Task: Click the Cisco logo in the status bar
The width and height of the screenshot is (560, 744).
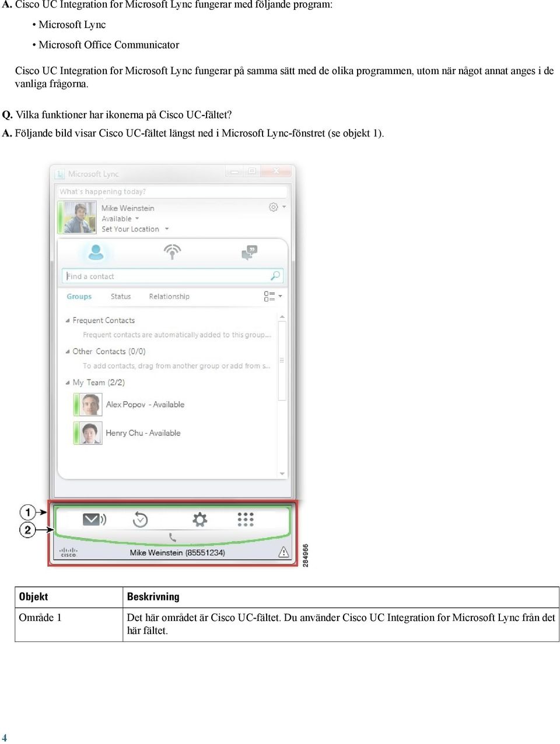Action: (x=68, y=552)
